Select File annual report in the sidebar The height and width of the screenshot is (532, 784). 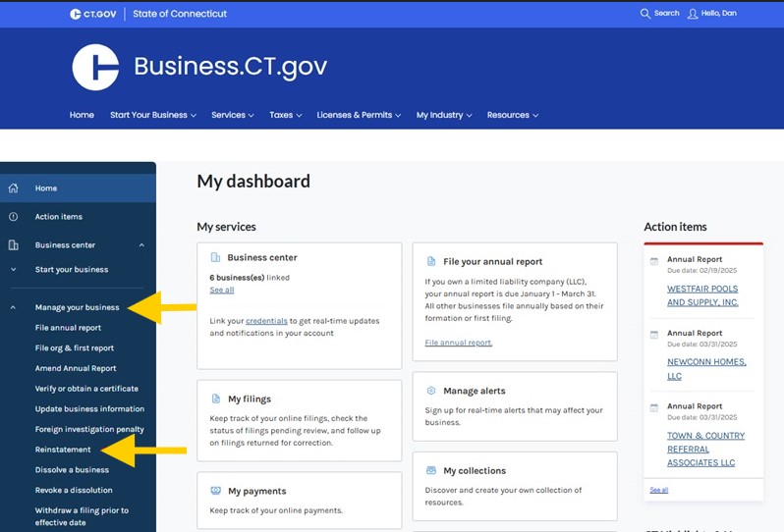pos(68,328)
